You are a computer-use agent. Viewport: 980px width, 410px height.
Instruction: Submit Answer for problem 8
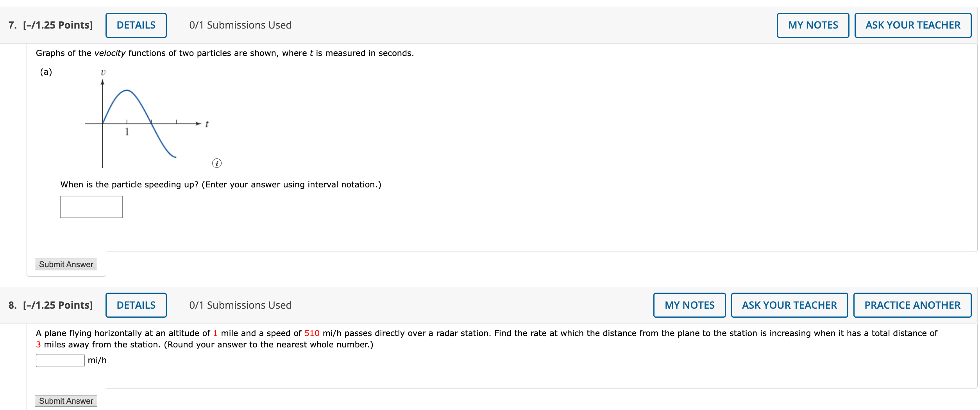(66, 401)
